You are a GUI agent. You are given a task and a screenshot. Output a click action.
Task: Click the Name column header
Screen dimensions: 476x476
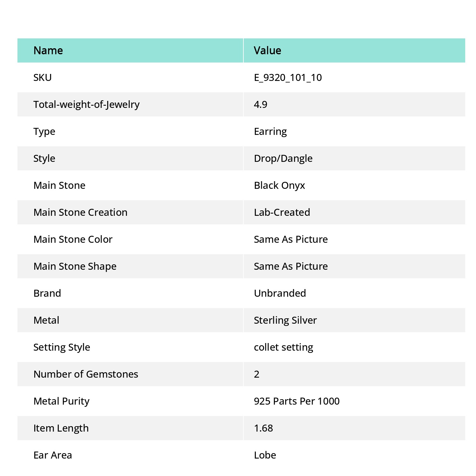click(x=48, y=50)
